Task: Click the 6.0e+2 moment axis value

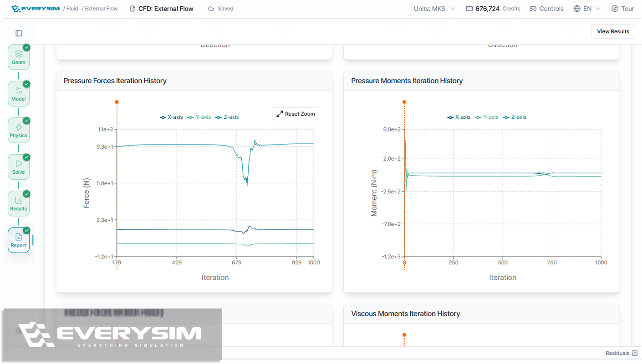Action: tap(392, 129)
